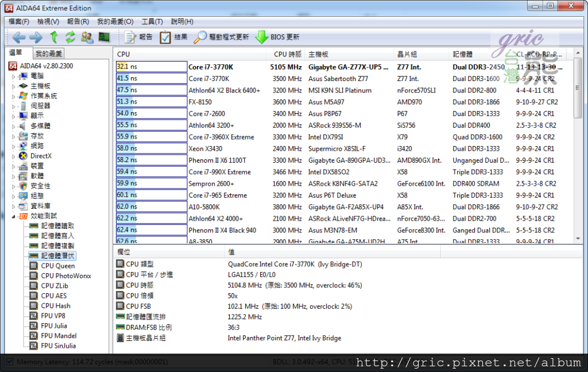This screenshot has height=372, width=588.
Task: Open 記憶體寫入 memory write benchmark
Action: coord(52,236)
